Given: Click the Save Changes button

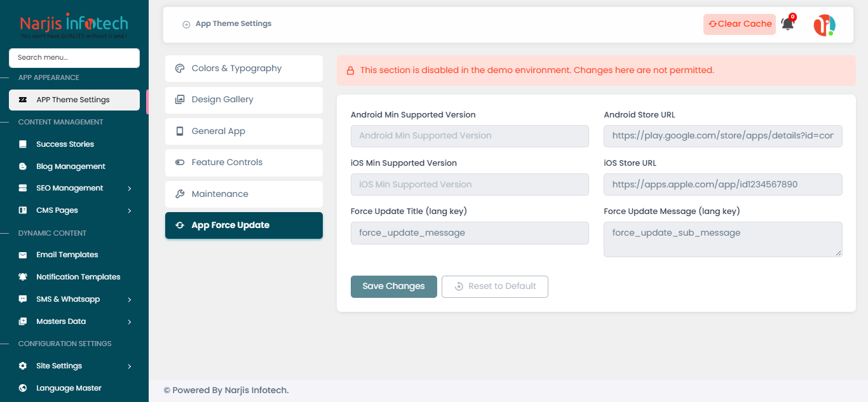Looking at the screenshot, I should (x=394, y=286).
